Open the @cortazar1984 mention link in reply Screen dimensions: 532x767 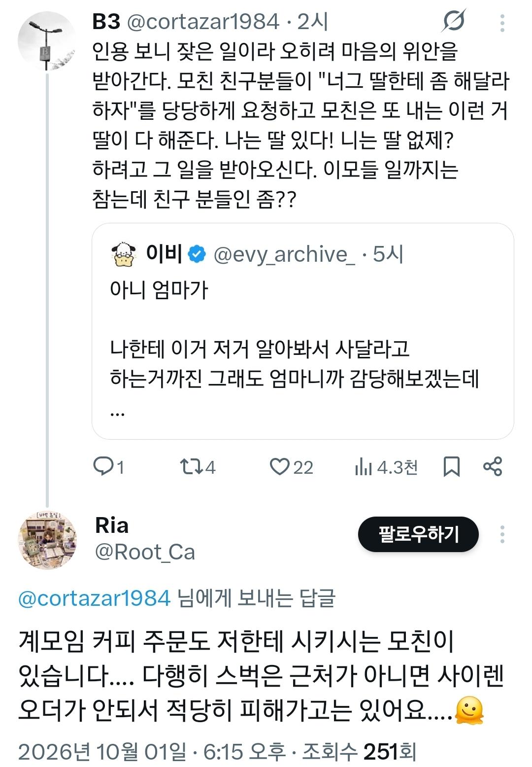click(x=95, y=598)
